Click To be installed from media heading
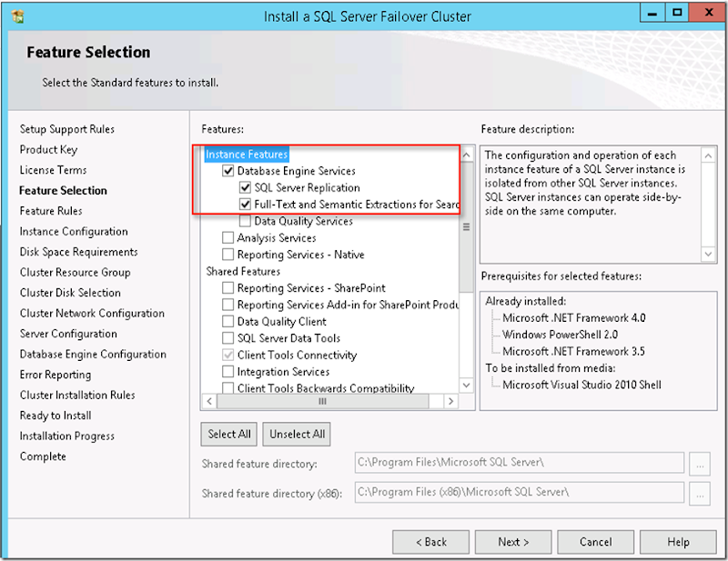 (x=551, y=368)
